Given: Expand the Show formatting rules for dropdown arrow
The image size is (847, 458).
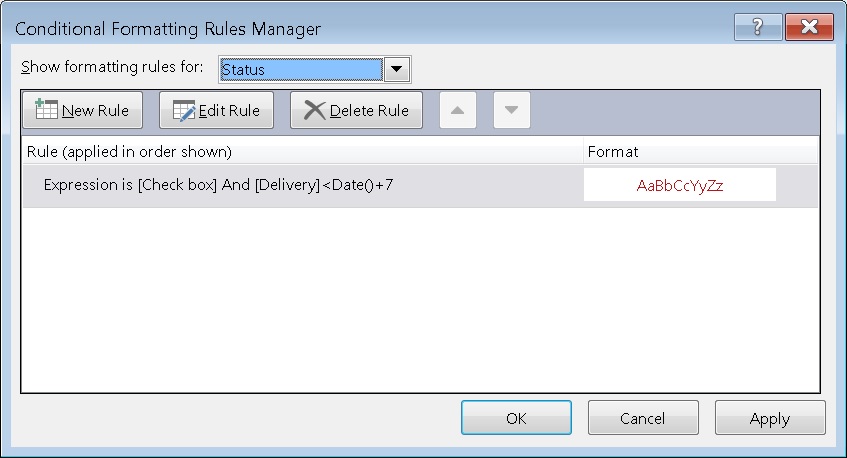Looking at the screenshot, I should 397,69.
